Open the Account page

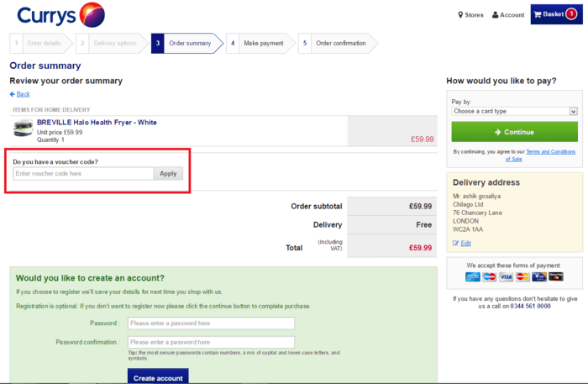[x=508, y=14]
